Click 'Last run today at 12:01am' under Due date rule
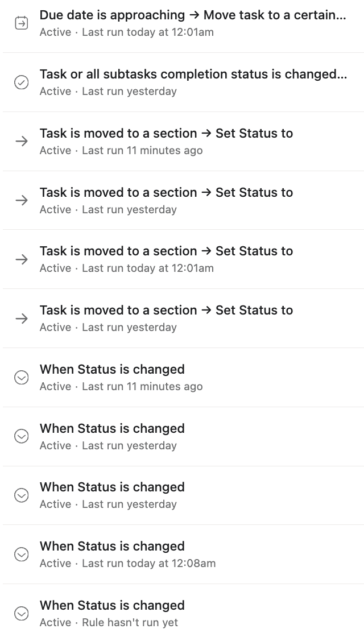Viewport: 364px width, 637px height. [147, 32]
